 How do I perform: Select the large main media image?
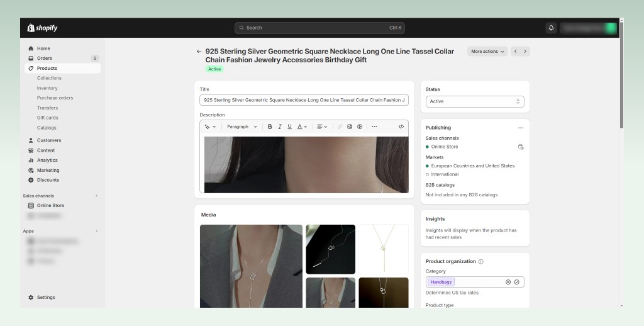pyautogui.click(x=251, y=266)
